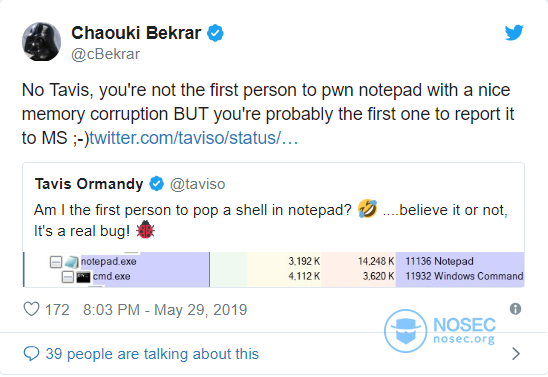The height and width of the screenshot is (377, 548).
Task: Open the @cBekrar handle
Action: (x=106, y=54)
